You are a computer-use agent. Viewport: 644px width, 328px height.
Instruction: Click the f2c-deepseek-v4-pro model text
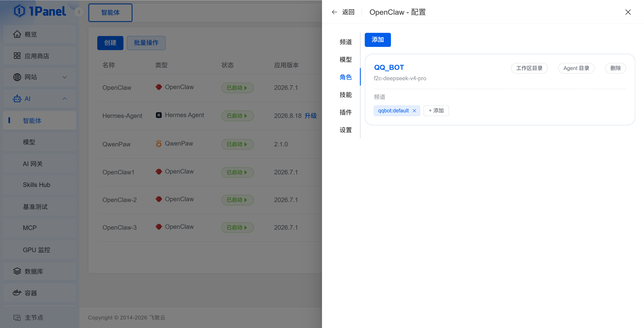tap(400, 78)
